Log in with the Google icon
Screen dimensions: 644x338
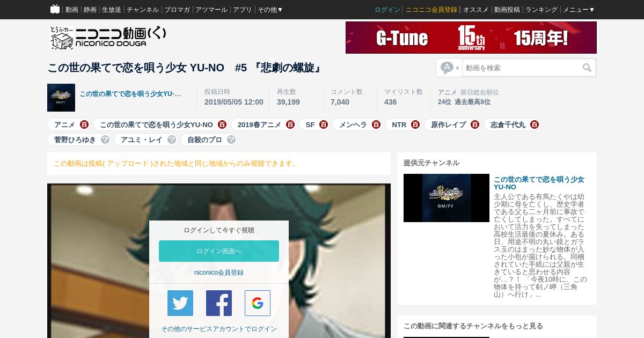tap(258, 303)
